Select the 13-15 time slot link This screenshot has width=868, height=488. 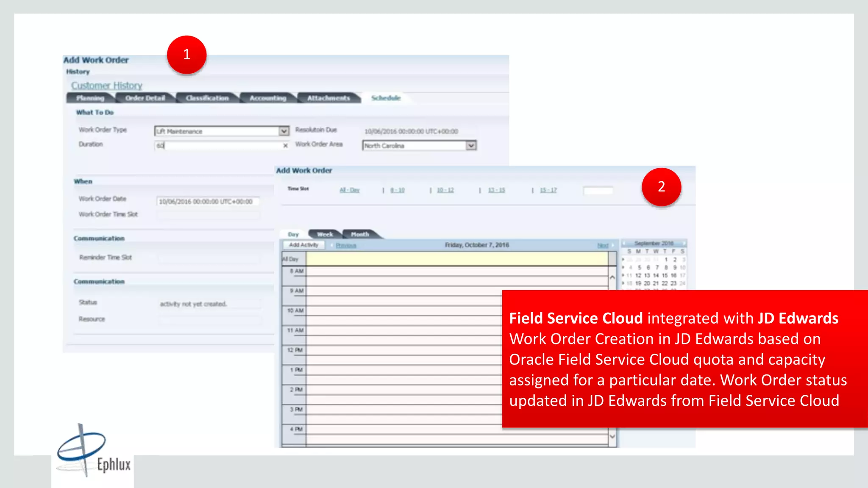pos(497,190)
